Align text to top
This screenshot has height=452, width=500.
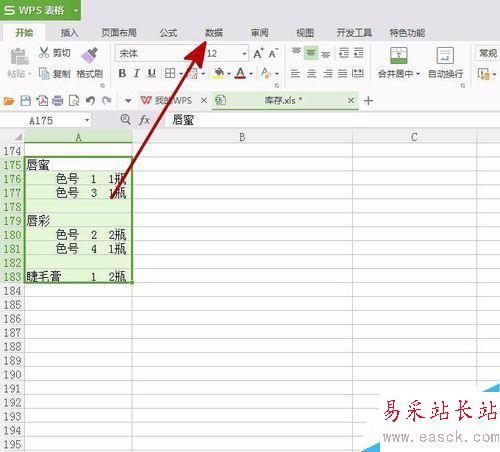click(x=296, y=52)
